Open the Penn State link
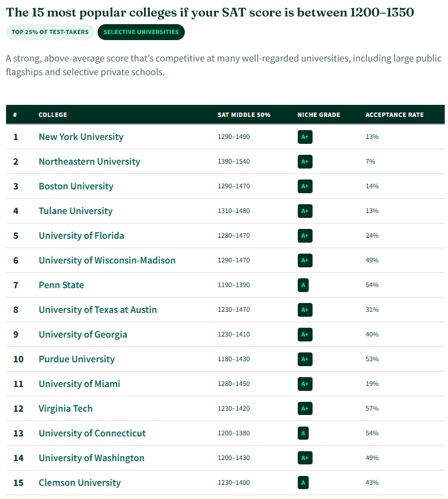 pyautogui.click(x=61, y=285)
